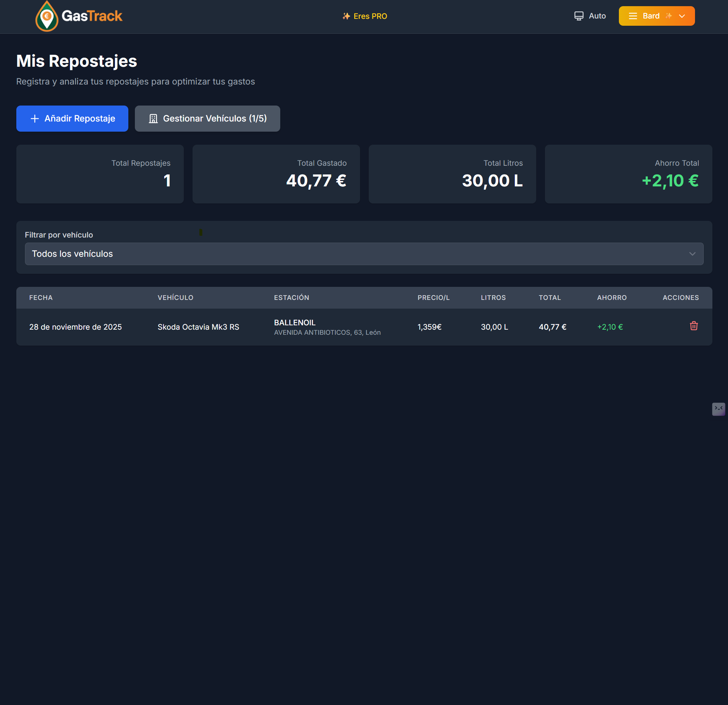
Task: Click the FECHA column header
Action: coord(41,297)
